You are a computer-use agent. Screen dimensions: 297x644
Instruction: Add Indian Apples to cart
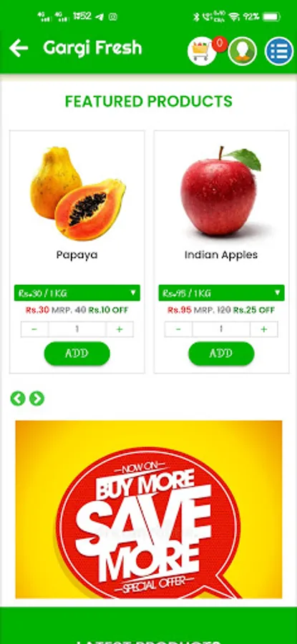click(221, 353)
